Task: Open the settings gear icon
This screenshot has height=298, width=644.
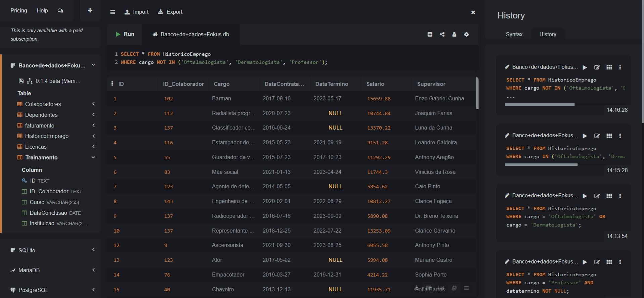Action: (466, 34)
